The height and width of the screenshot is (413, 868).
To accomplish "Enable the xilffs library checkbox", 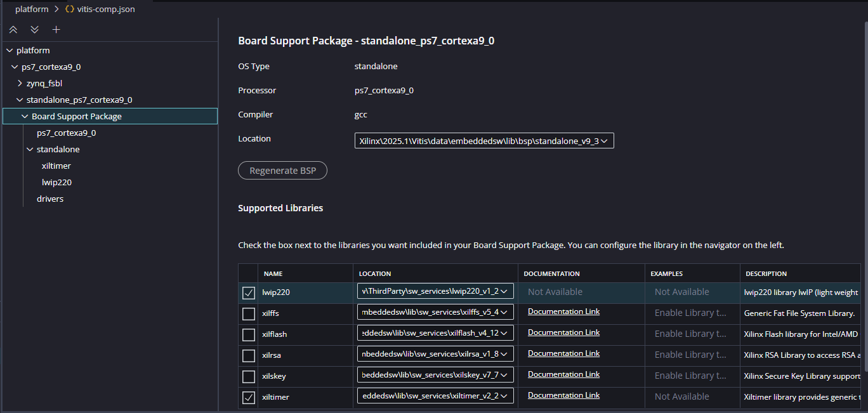I will pyautogui.click(x=249, y=314).
